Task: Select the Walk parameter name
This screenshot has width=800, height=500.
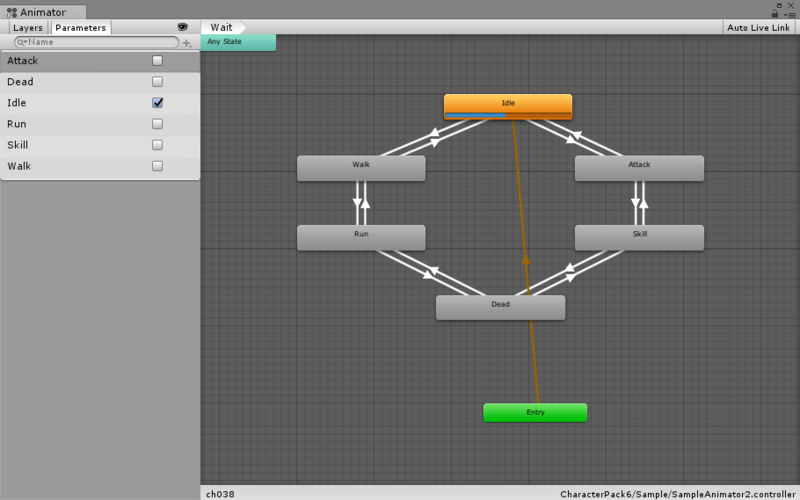Action: [x=19, y=166]
